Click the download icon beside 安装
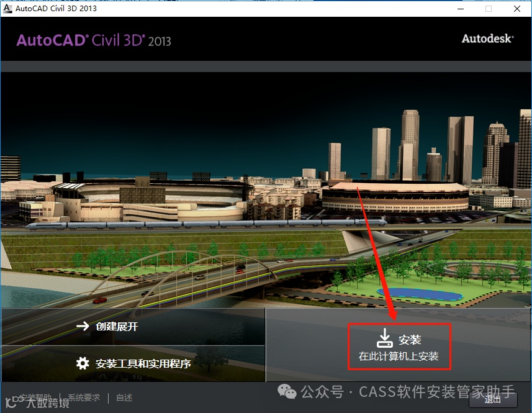The height and width of the screenshot is (413, 532). pyautogui.click(x=384, y=338)
